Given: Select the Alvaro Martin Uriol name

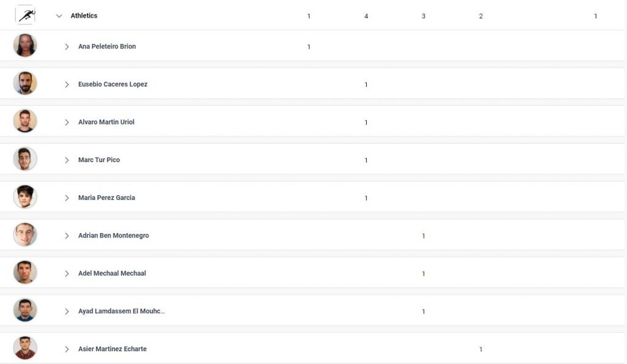Looking at the screenshot, I should click(x=107, y=122).
